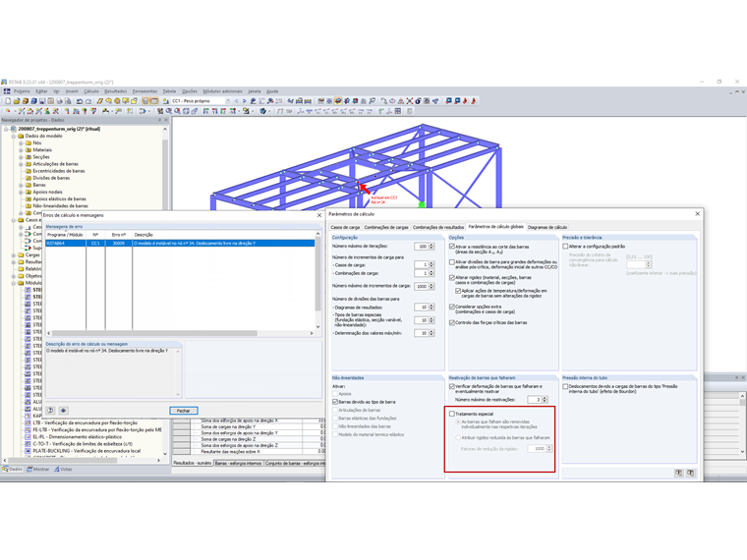Expand the Nós tree node
747x560 pixels.
click(21, 142)
